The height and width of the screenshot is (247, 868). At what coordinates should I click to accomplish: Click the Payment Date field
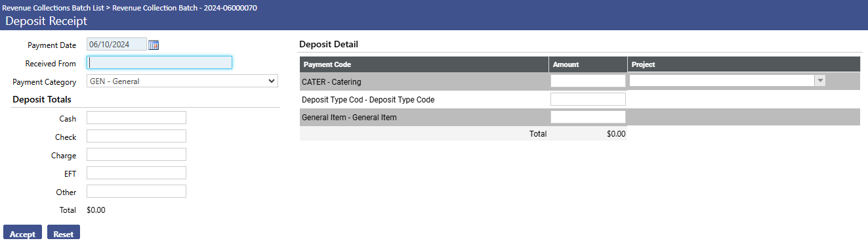click(117, 45)
